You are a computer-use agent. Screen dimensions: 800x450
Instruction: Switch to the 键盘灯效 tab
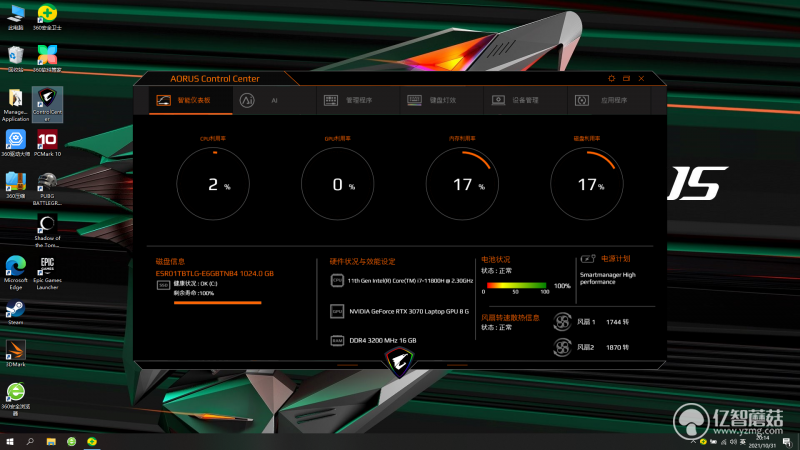pos(442,100)
